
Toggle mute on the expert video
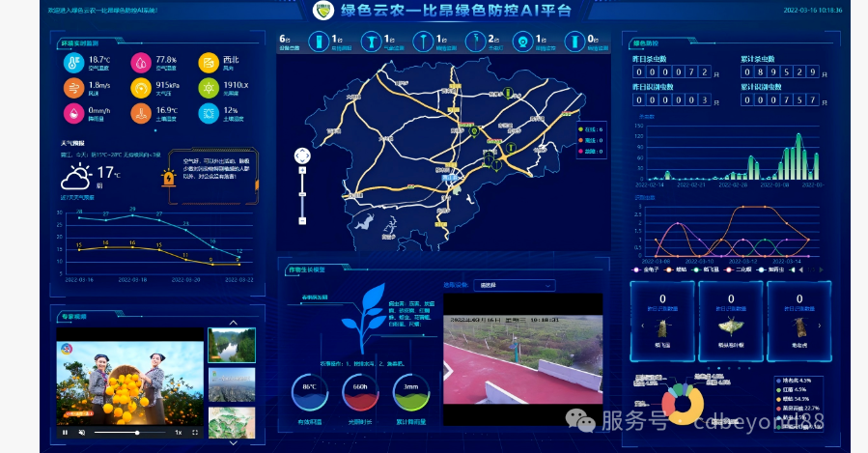click(x=82, y=433)
